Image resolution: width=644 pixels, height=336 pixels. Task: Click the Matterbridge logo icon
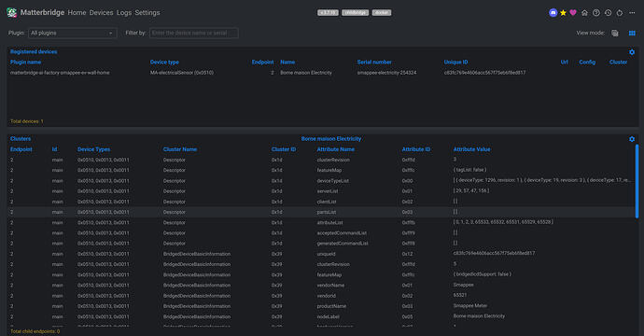12,13
